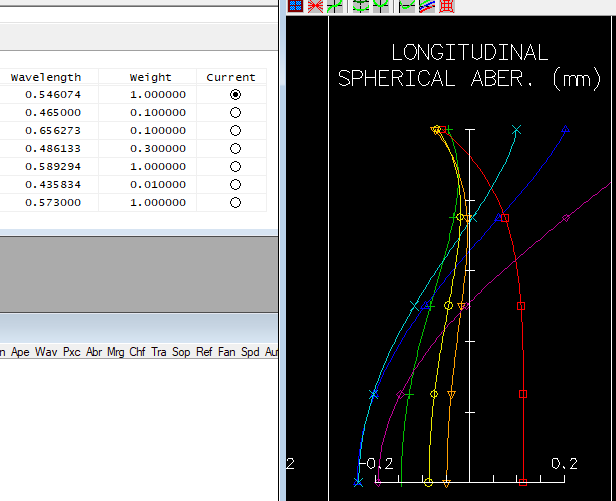Click the -0.2 axis label on the plot

click(376, 464)
